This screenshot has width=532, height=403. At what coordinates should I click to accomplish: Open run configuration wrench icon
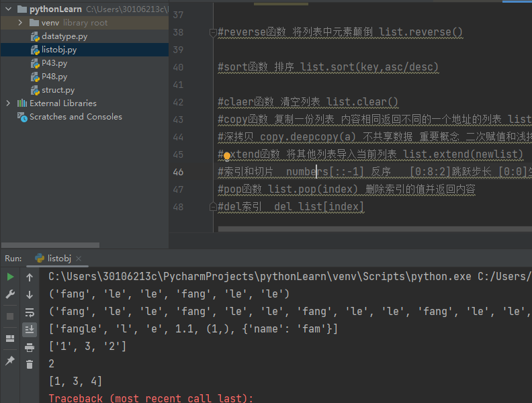[x=10, y=294]
